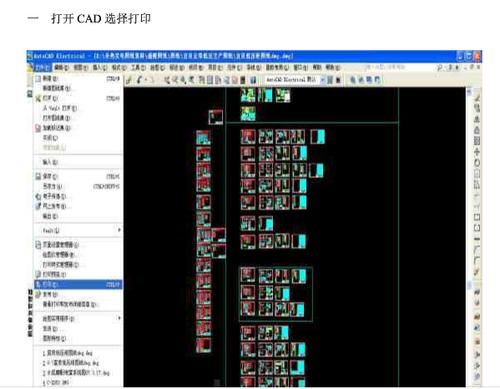The height and width of the screenshot is (389, 500).
Task: Select the Array tool in right toolbar
Action: coord(477,141)
